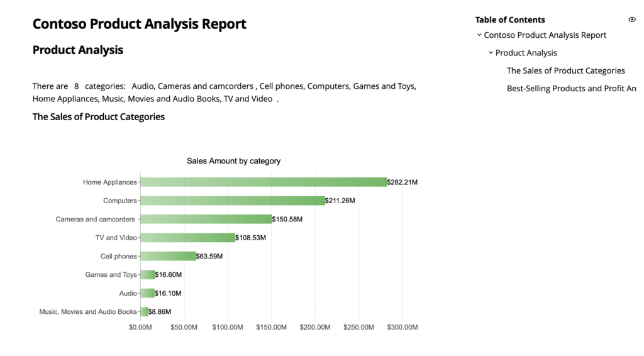Viewport: 644px width, 356px height.
Task: Click the $282.21M data label
Action: click(402, 182)
